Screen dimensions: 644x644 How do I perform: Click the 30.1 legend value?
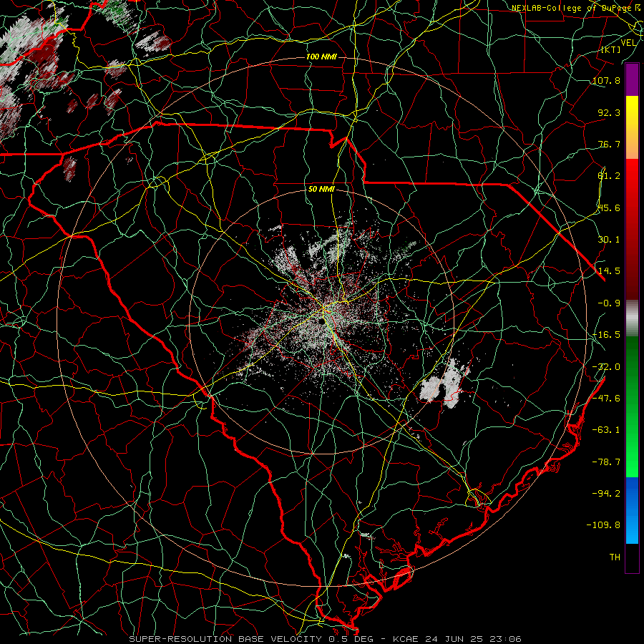point(609,240)
